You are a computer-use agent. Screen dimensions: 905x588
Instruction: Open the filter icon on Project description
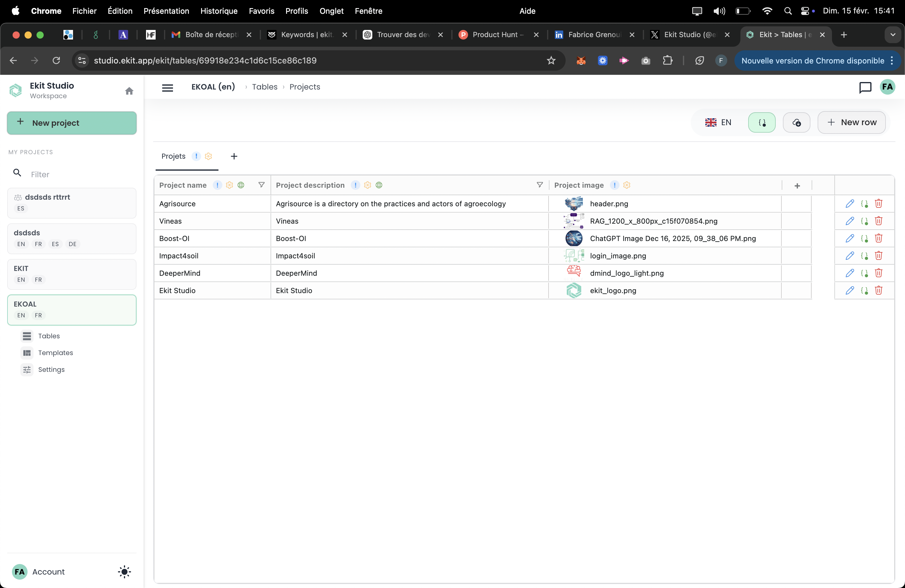coord(540,185)
